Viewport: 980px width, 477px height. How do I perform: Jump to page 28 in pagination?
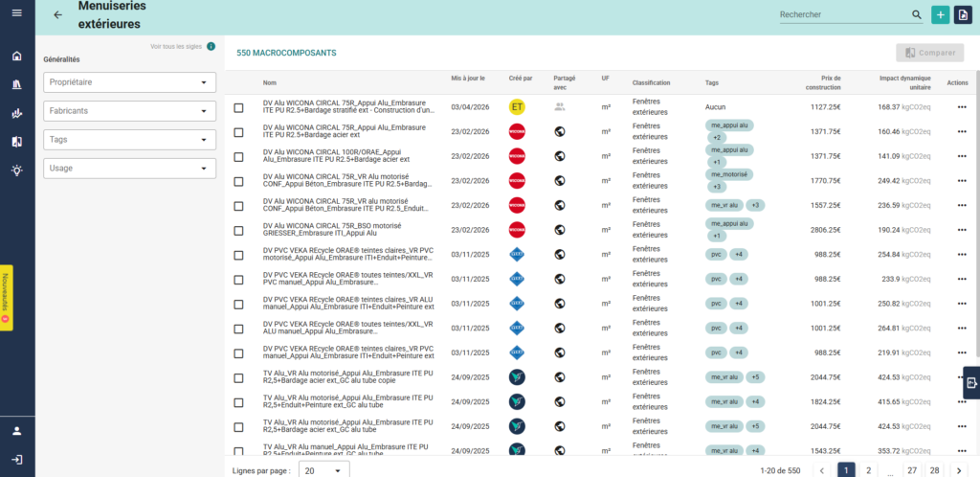click(x=935, y=470)
